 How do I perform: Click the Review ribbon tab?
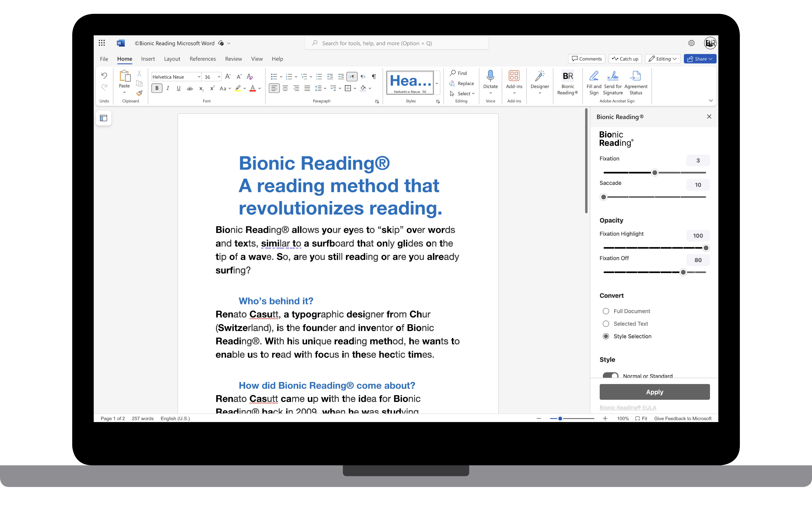(233, 59)
